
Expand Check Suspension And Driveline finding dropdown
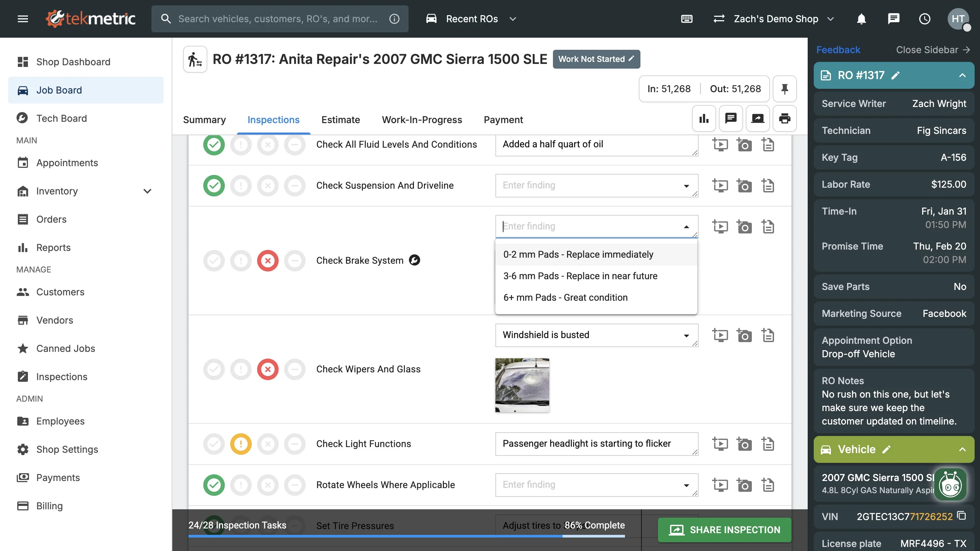tap(686, 186)
